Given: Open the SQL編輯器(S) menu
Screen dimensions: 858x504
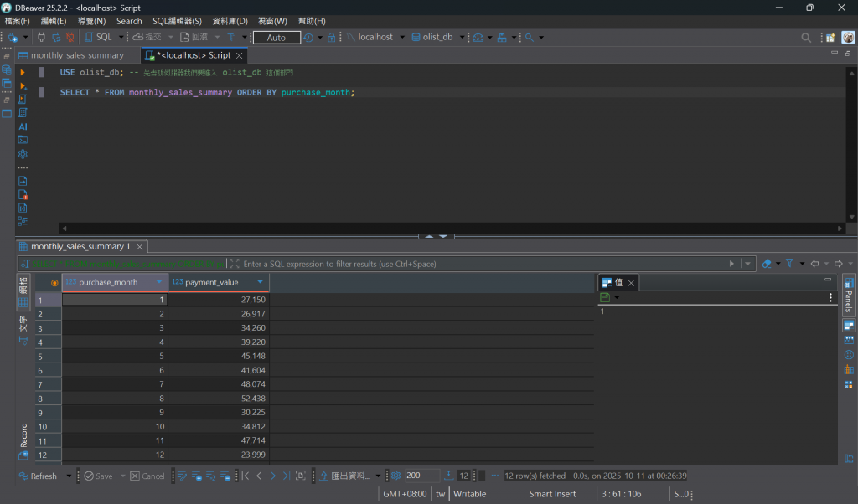Looking at the screenshot, I should tap(178, 21).
